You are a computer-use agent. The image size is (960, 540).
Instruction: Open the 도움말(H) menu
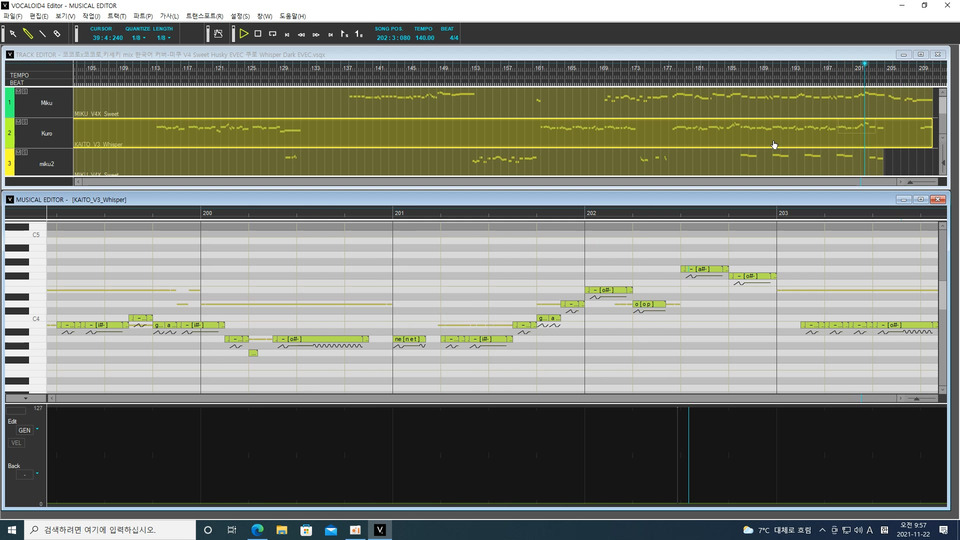(293, 17)
